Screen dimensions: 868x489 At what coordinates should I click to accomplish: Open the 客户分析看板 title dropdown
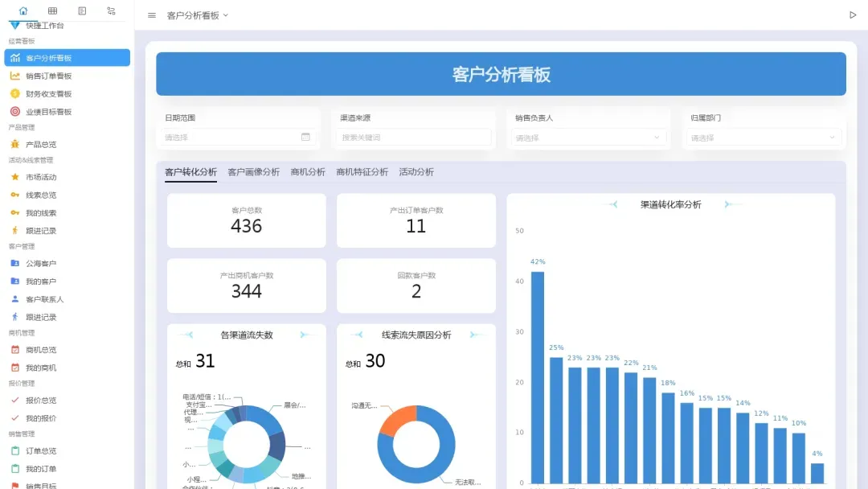click(198, 15)
